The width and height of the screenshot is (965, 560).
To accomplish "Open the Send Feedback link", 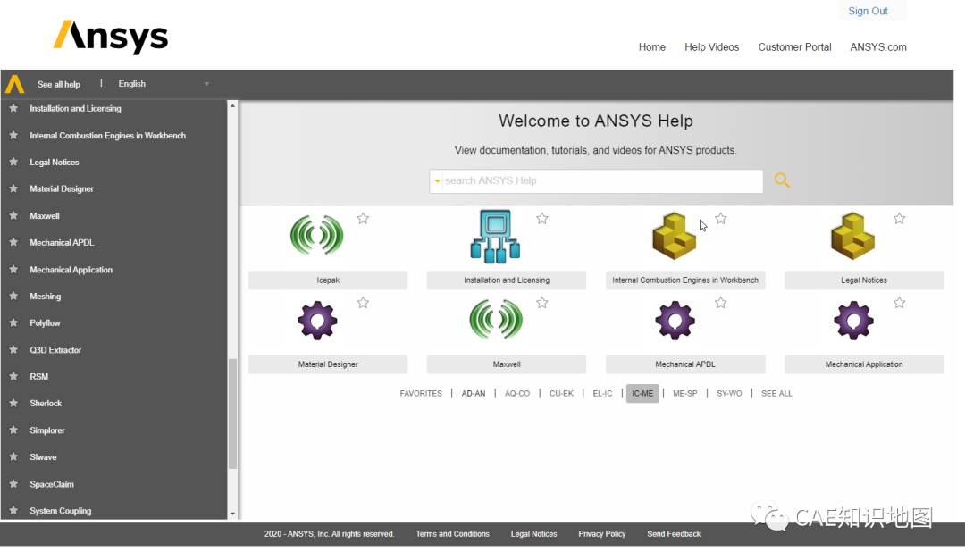I will 673,533.
